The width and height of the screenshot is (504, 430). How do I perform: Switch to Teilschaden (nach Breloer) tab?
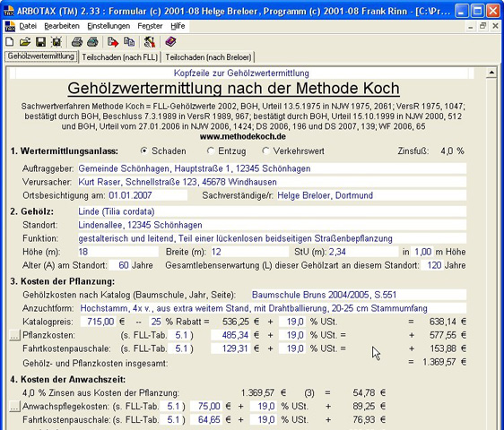coord(208,57)
